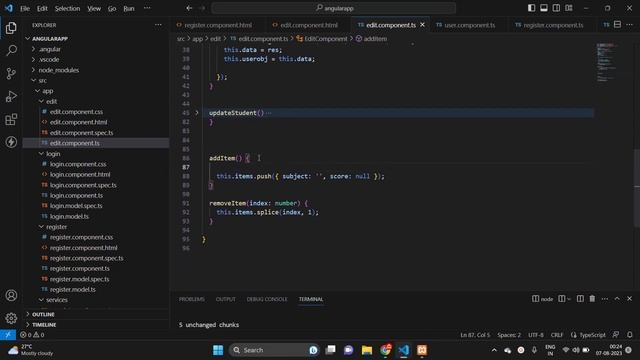Open the launch profile dropdown next to node
The width and height of the screenshot is (640, 360).
coord(569,299)
